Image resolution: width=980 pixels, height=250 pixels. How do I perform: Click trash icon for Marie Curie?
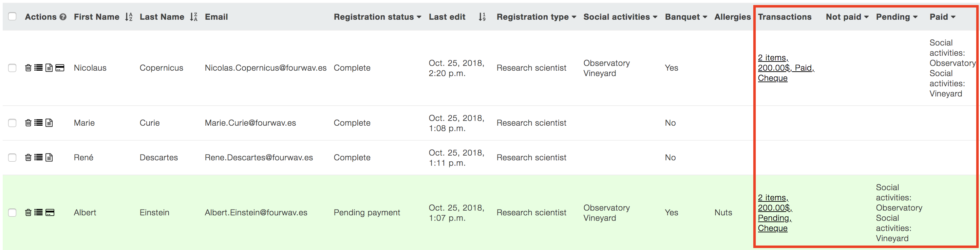(28, 123)
